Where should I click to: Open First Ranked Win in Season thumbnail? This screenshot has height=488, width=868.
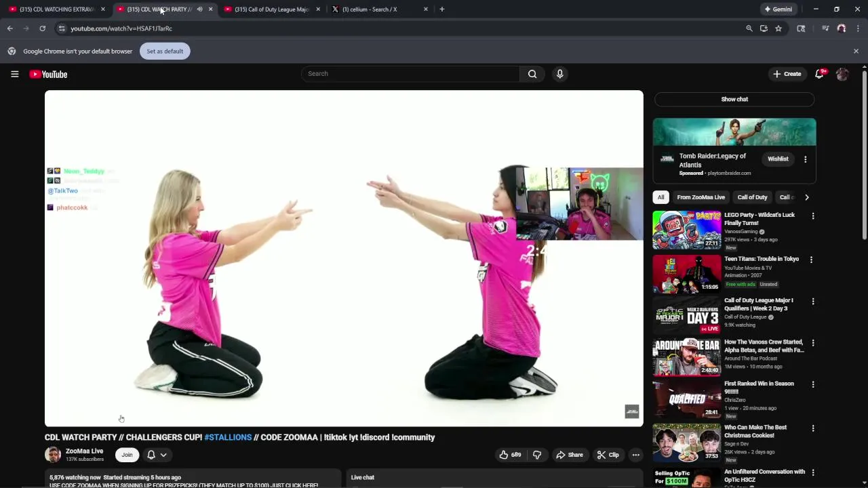[687, 399]
